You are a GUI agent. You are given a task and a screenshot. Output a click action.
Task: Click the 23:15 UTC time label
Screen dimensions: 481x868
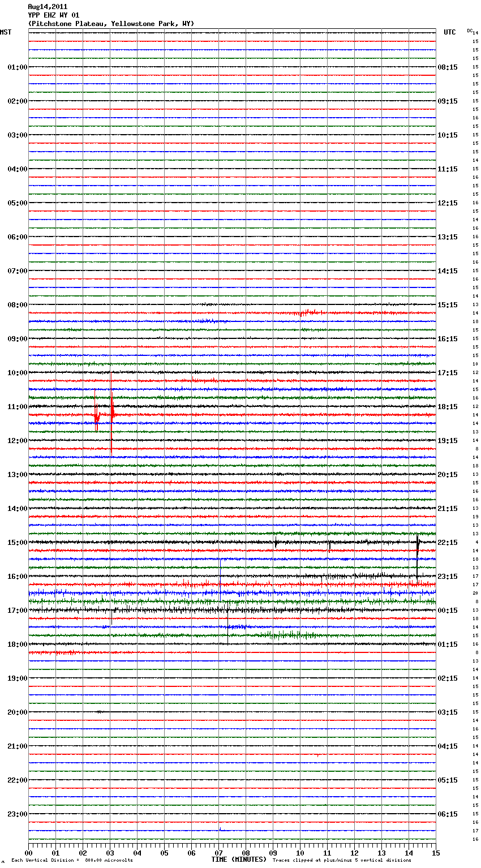[x=448, y=577]
